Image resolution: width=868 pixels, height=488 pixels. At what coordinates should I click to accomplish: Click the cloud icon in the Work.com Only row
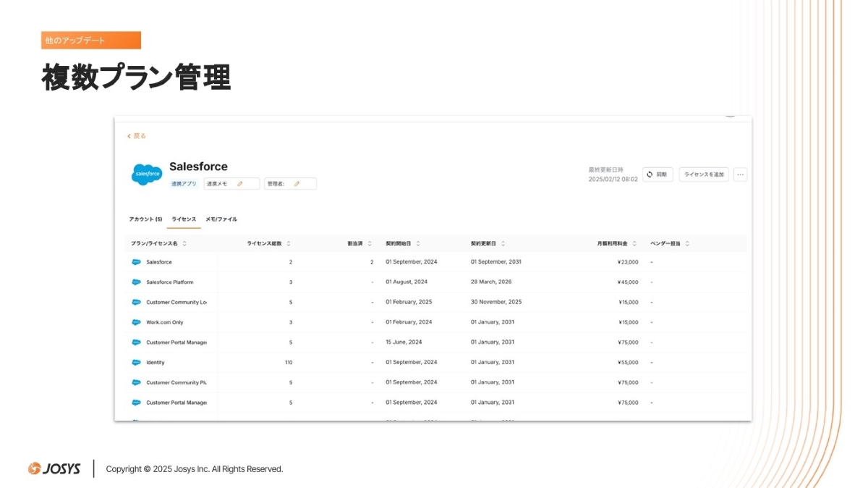click(x=136, y=322)
